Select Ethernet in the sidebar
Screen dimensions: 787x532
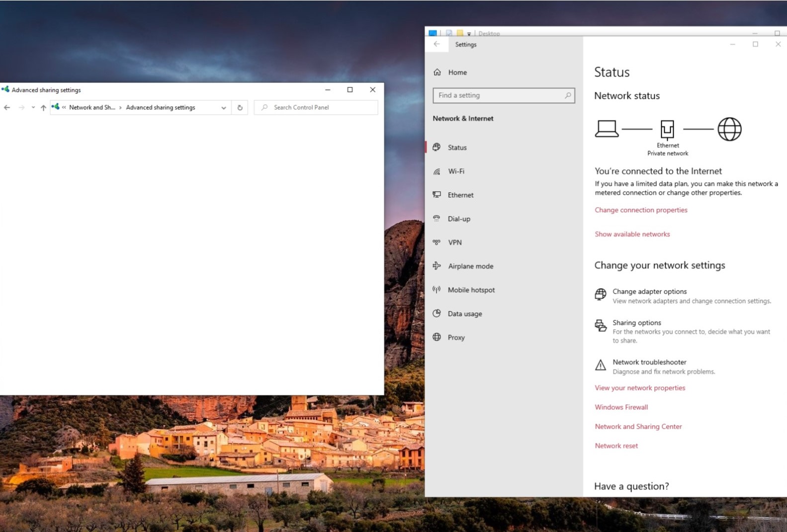click(460, 195)
